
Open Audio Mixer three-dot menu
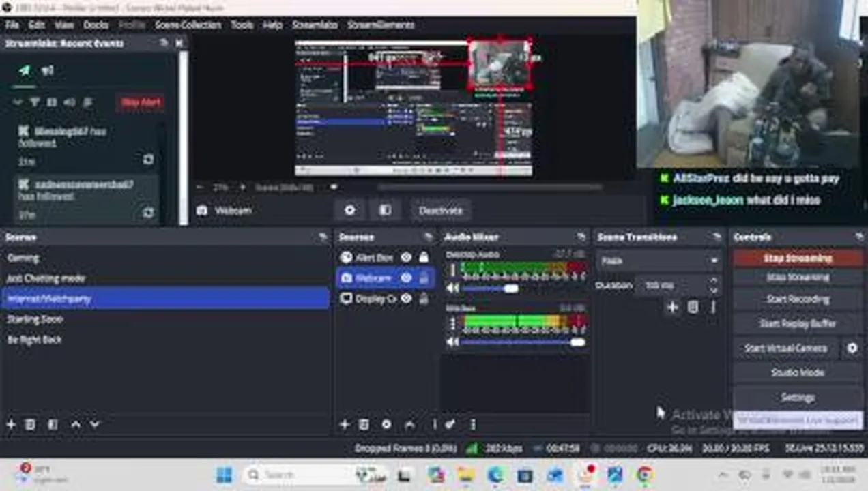[x=472, y=424]
